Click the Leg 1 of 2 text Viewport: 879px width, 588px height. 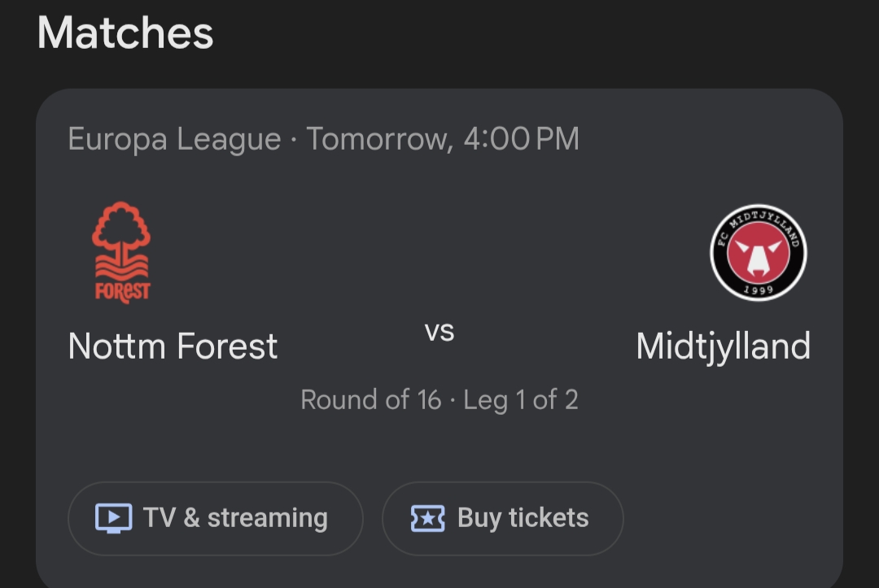point(521,400)
